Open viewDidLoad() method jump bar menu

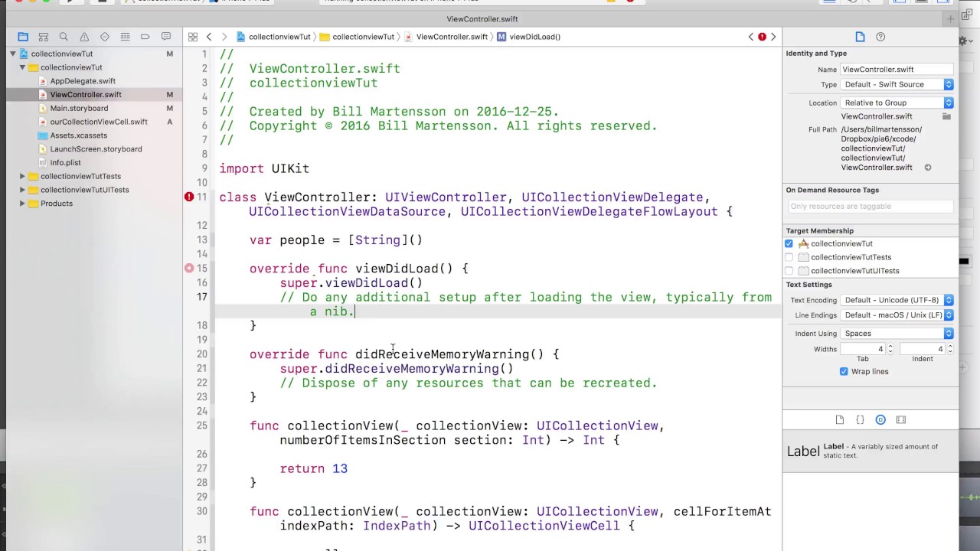tap(529, 37)
